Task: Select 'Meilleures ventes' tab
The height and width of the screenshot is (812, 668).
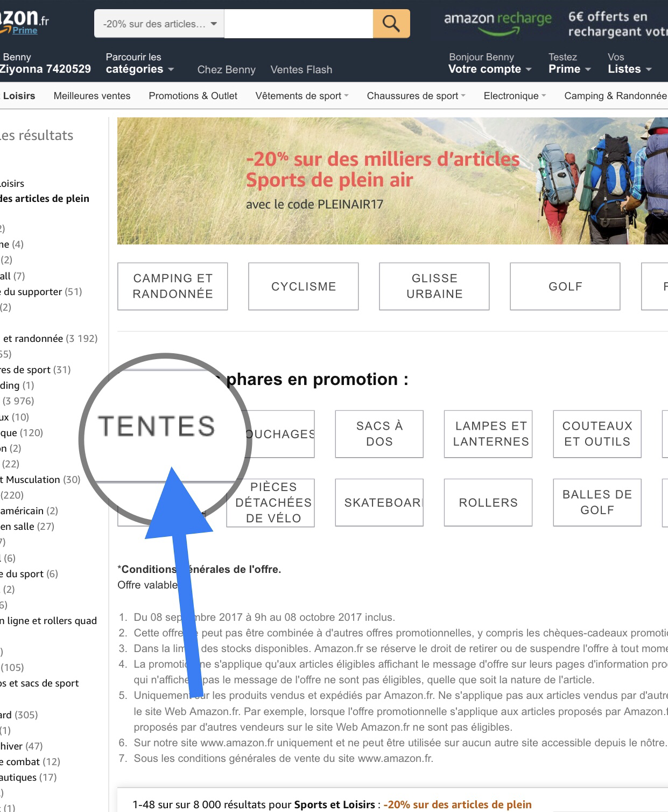Action: point(92,96)
